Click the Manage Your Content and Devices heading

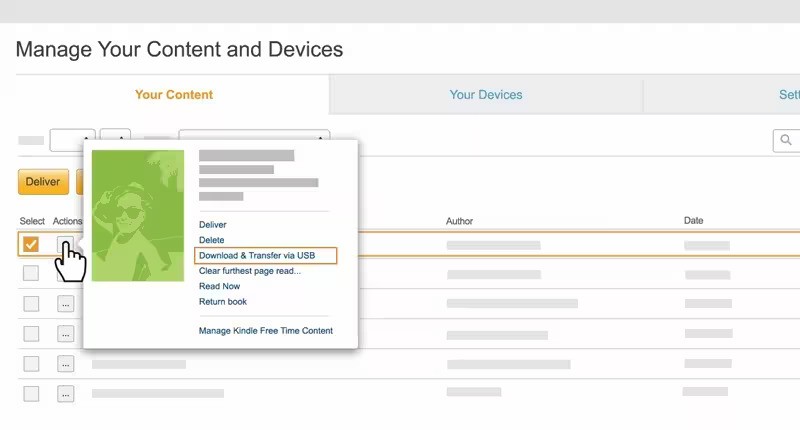click(180, 49)
